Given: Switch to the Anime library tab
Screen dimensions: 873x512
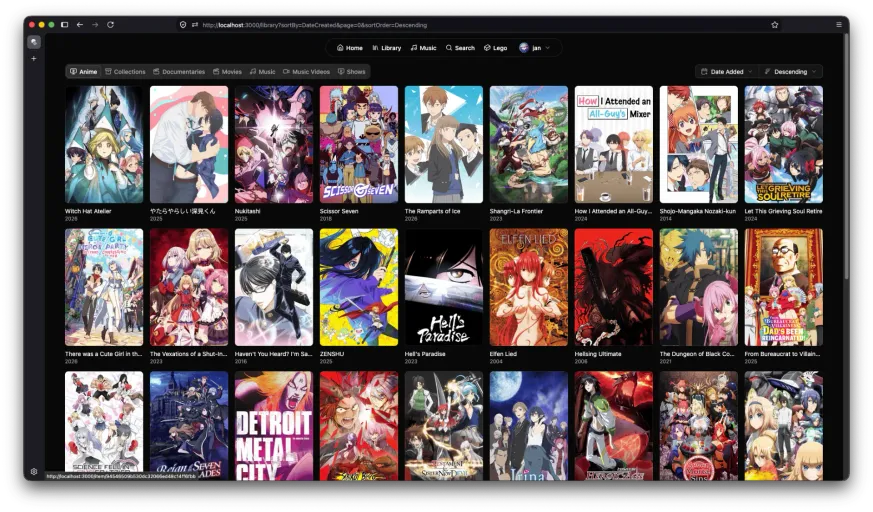Looking at the screenshot, I should click(84, 72).
